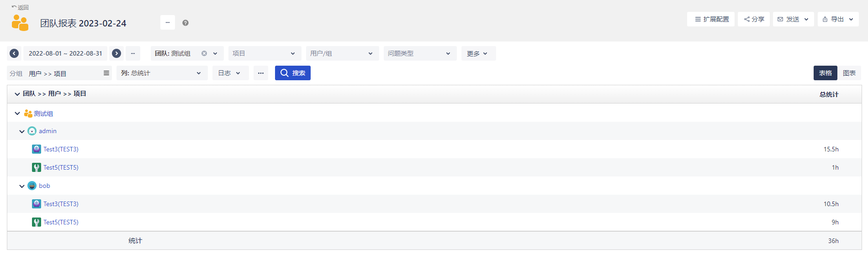Switch to 表格 table view
The height and width of the screenshot is (254, 868).
825,73
